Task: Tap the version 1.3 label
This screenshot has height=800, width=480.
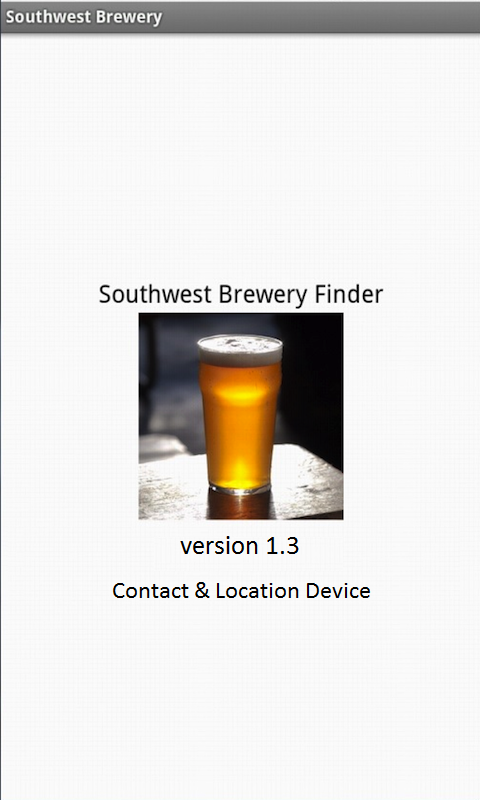Action: pos(240,545)
